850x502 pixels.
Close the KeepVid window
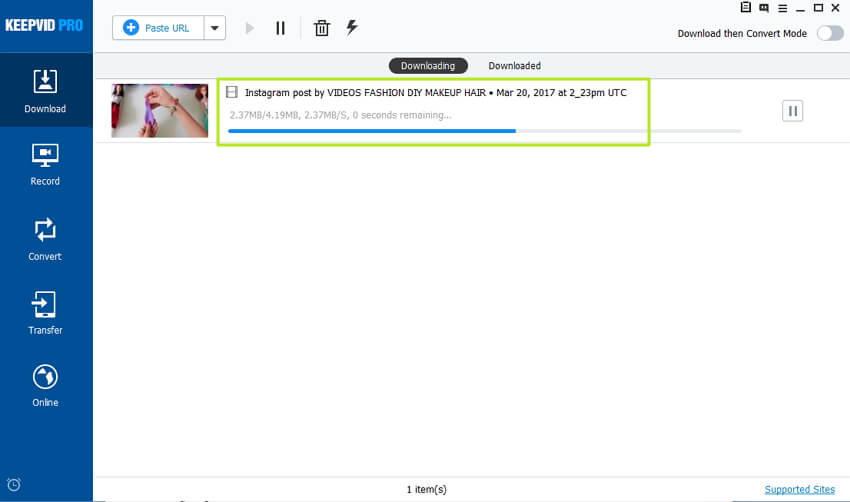click(x=835, y=8)
